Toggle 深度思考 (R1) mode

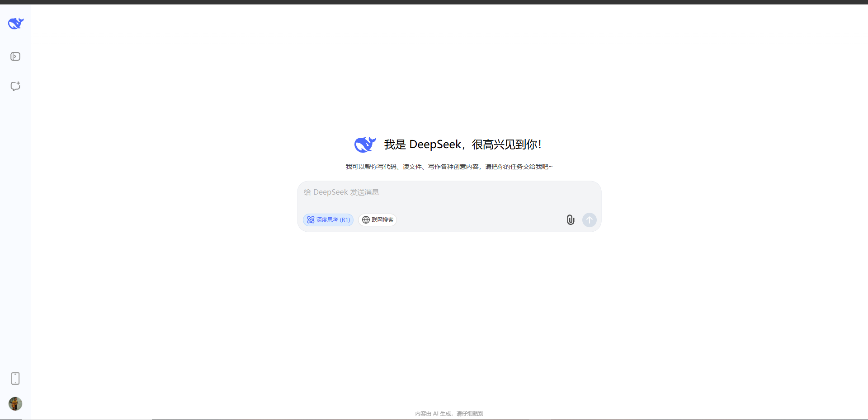click(328, 220)
